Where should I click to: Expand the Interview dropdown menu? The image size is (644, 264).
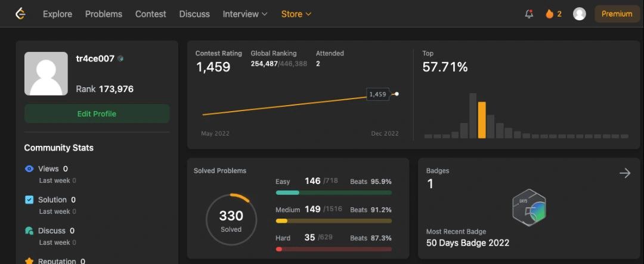245,14
